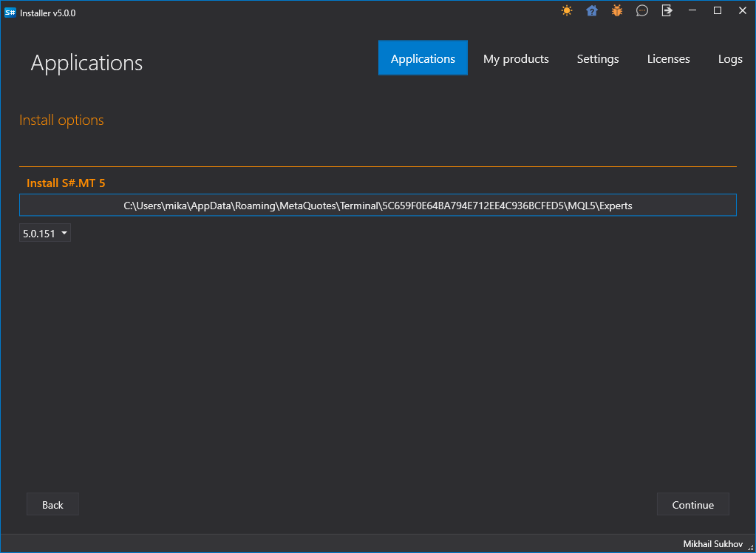Switch to the Applications tab
This screenshot has height=553, width=756.
pyautogui.click(x=423, y=58)
